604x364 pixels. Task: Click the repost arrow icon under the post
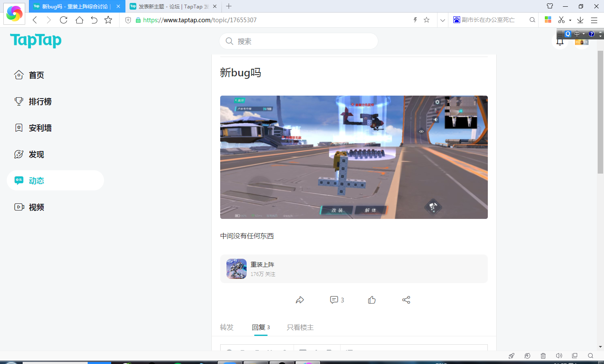(x=300, y=300)
